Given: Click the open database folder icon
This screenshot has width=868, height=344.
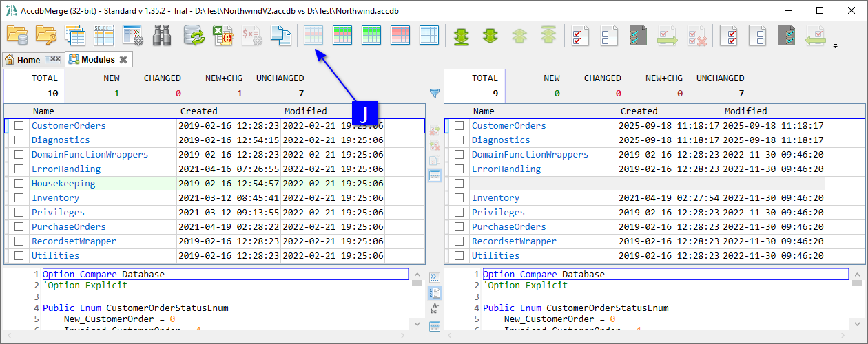Looking at the screenshot, I should pyautogui.click(x=17, y=35).
